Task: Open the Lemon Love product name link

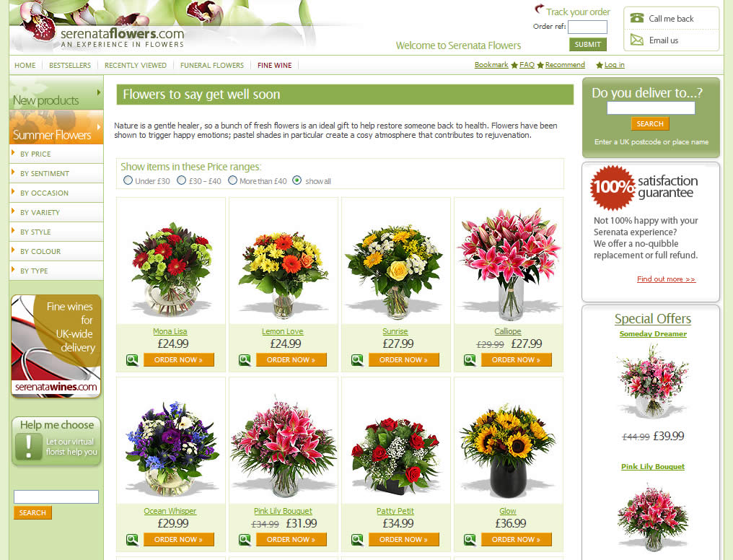Action: click(x=282, y=331)
